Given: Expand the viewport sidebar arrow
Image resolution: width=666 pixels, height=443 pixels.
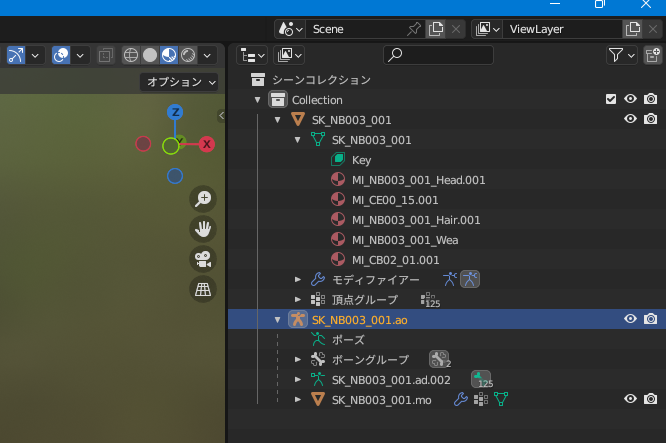Looking at the screenshot, I should pos(221,116).
